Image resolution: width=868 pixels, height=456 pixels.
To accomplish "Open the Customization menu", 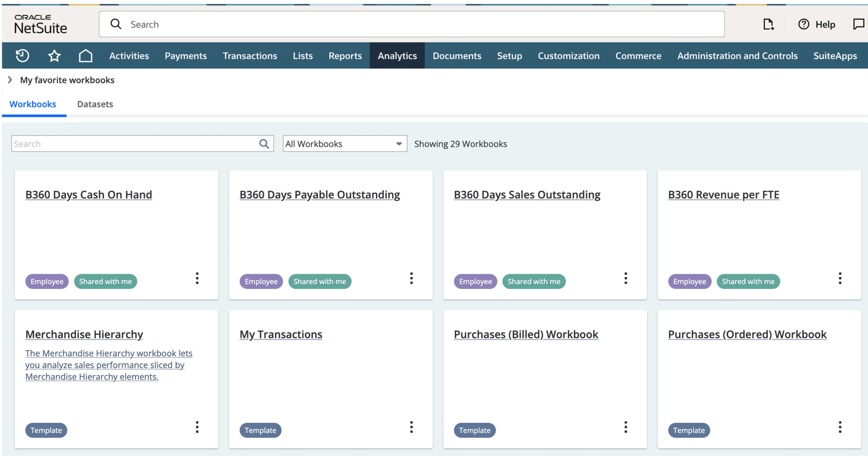I will click(x=569, y=56).
